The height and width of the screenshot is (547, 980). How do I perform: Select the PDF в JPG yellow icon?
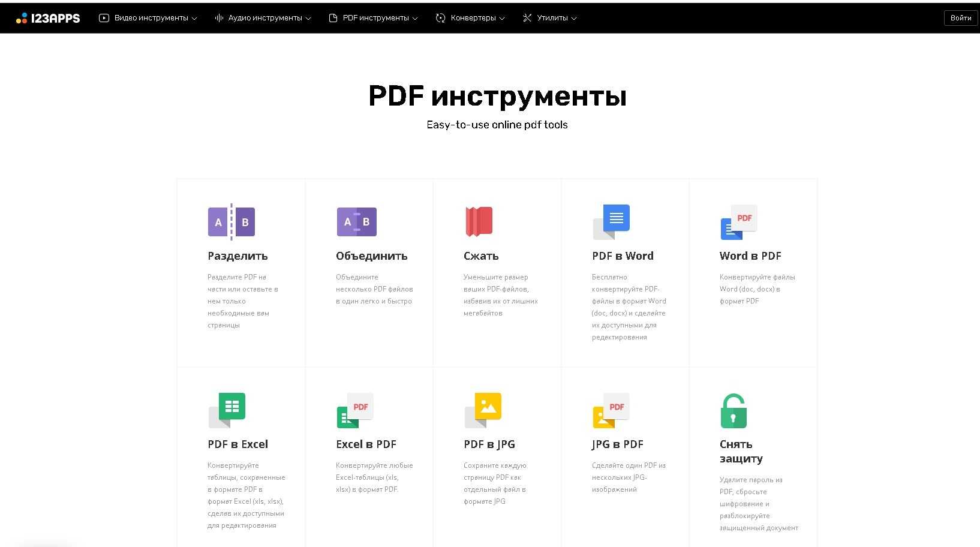pos(483,410)
